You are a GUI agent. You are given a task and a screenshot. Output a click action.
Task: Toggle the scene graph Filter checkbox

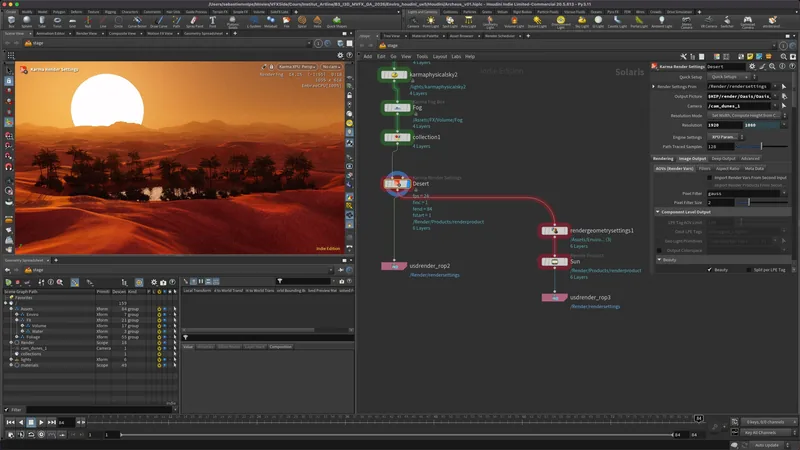7,410
